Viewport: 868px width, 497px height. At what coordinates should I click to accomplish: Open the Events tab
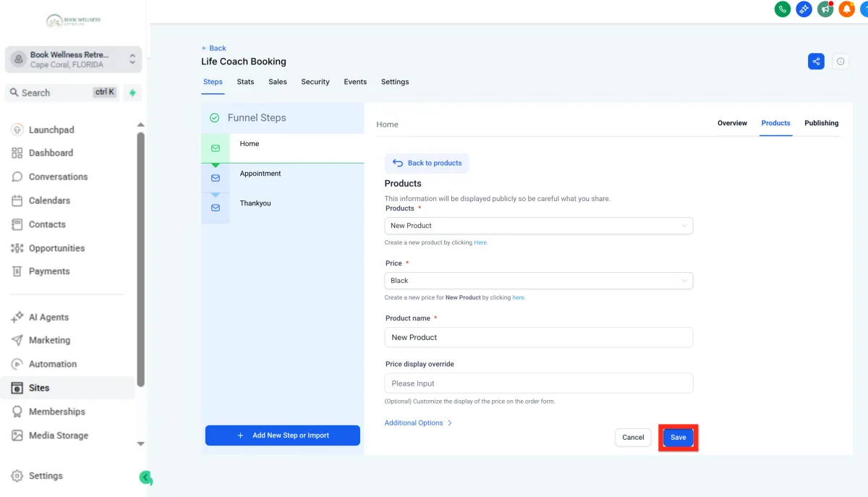(x=355, y=82)
